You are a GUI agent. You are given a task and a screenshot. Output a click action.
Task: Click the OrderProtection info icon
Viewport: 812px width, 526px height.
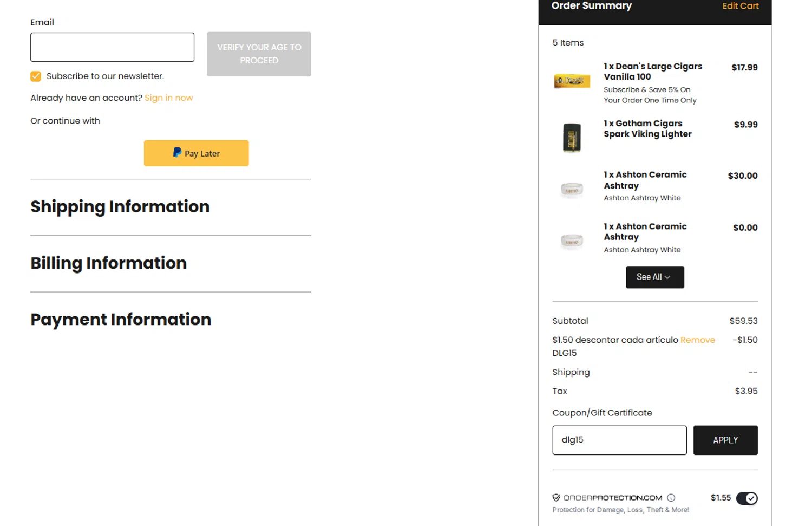[671, 498]
